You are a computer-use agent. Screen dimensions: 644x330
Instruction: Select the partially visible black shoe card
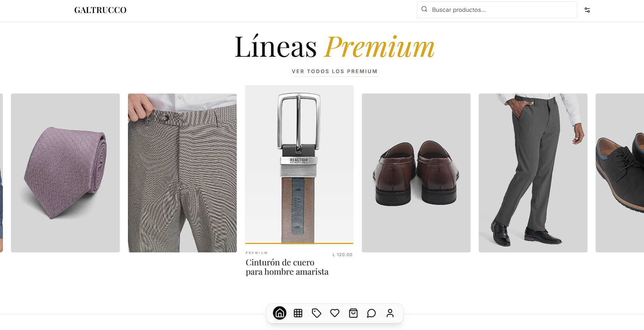[x=620, y=173]
